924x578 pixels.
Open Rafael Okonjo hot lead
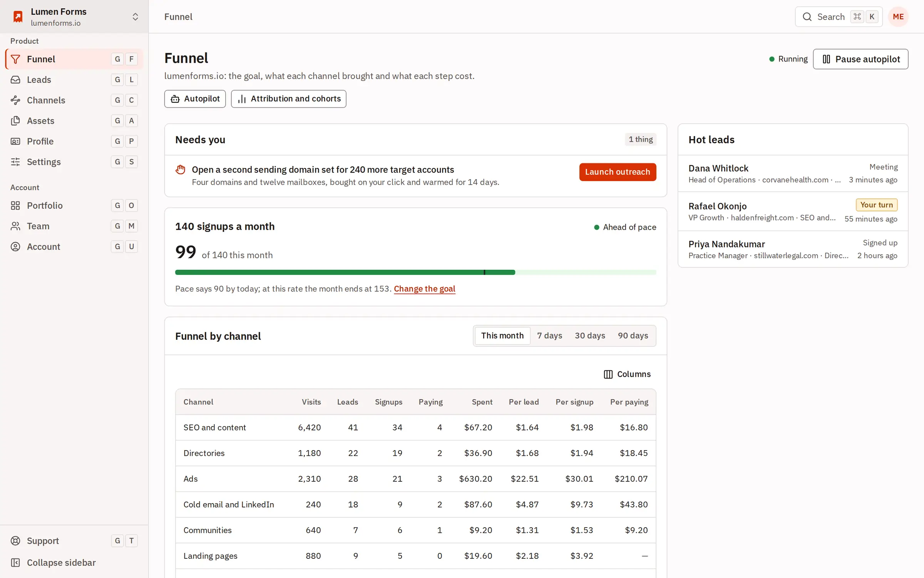pos(793,212)
